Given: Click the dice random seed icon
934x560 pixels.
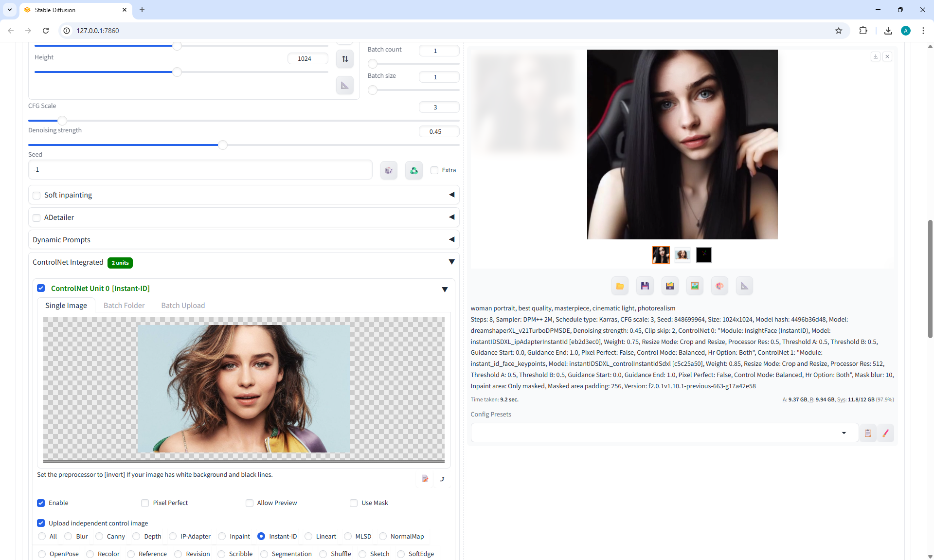Looking at the screenshot, I should (389, 170).
